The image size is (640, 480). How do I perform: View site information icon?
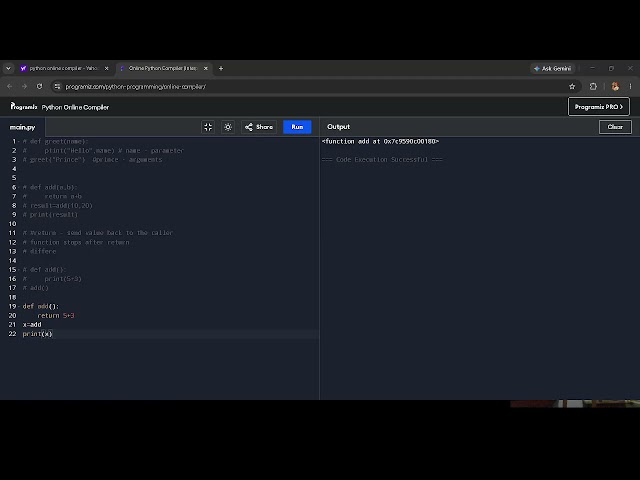tap(57, 87)
